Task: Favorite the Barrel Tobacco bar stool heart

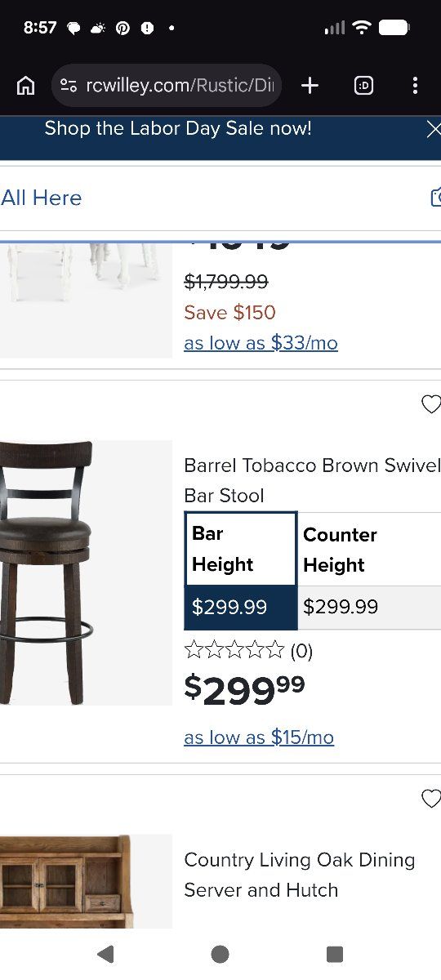Action: (x=430, y=403)
